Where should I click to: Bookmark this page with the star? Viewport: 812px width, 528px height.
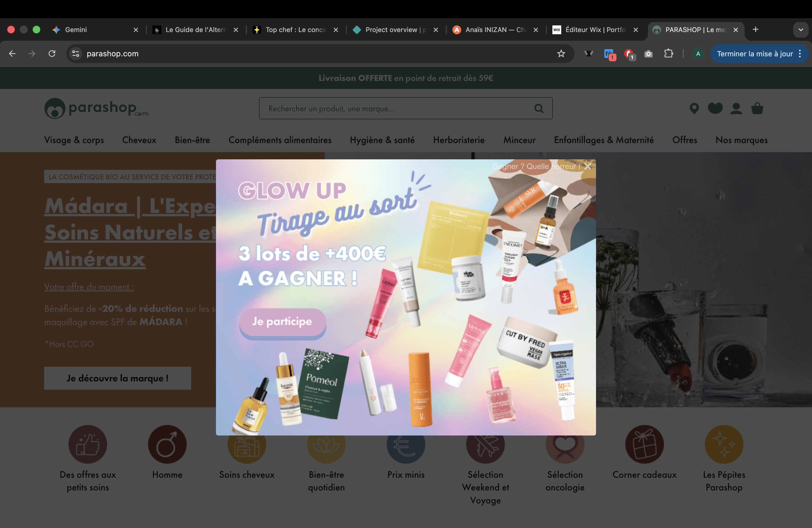point(561,54)
